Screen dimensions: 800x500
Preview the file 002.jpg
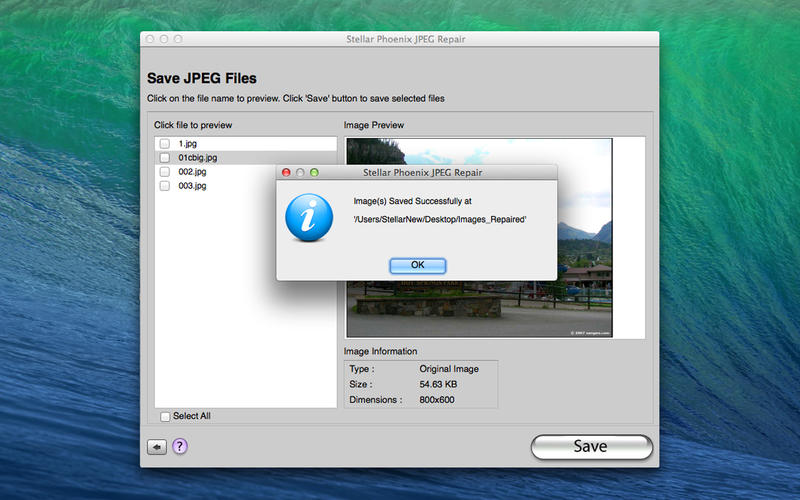coord(192,172)
